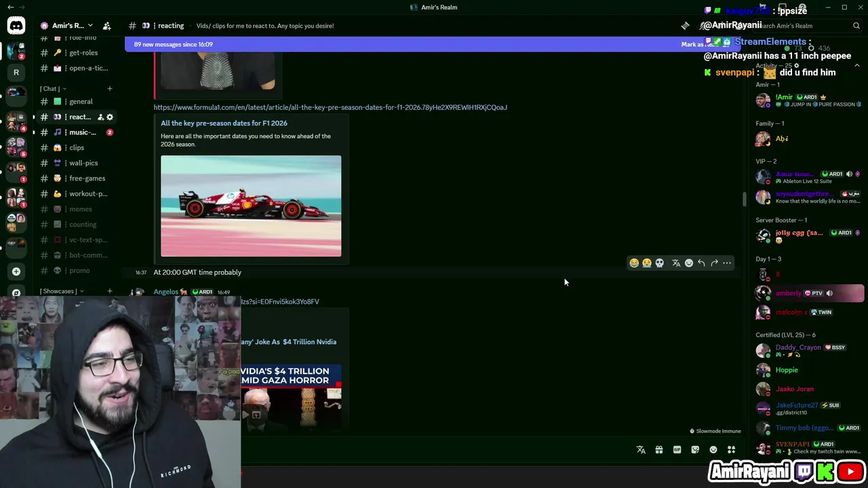Open the open-a-ticket channel
The image size is (868, 488).
coord(76,68)
